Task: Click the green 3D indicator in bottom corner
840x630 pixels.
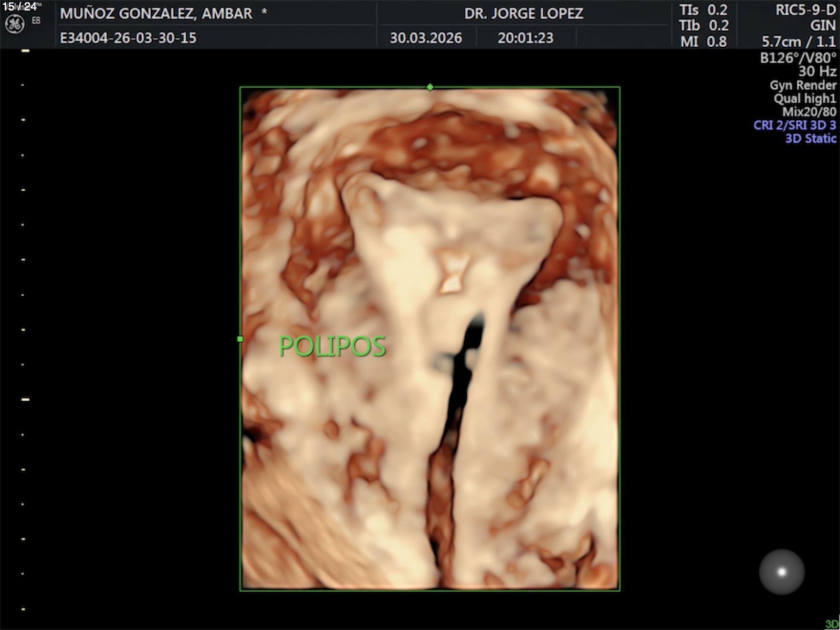Action: (831, 624)
